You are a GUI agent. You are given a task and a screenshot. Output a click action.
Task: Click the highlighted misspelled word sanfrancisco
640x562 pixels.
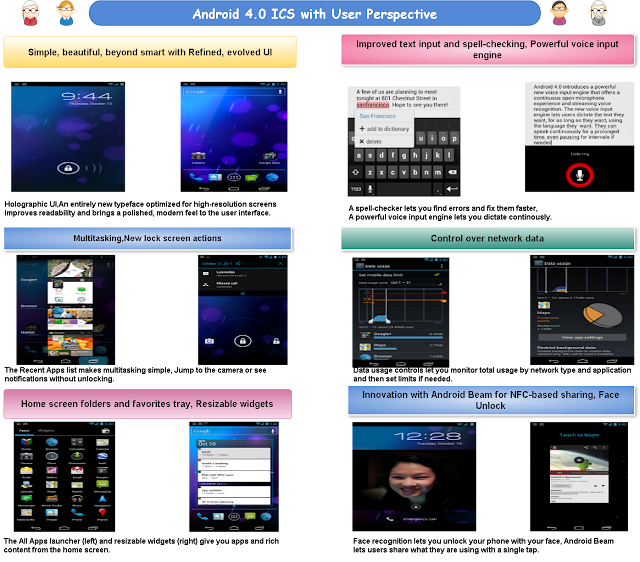pos(373,105)
